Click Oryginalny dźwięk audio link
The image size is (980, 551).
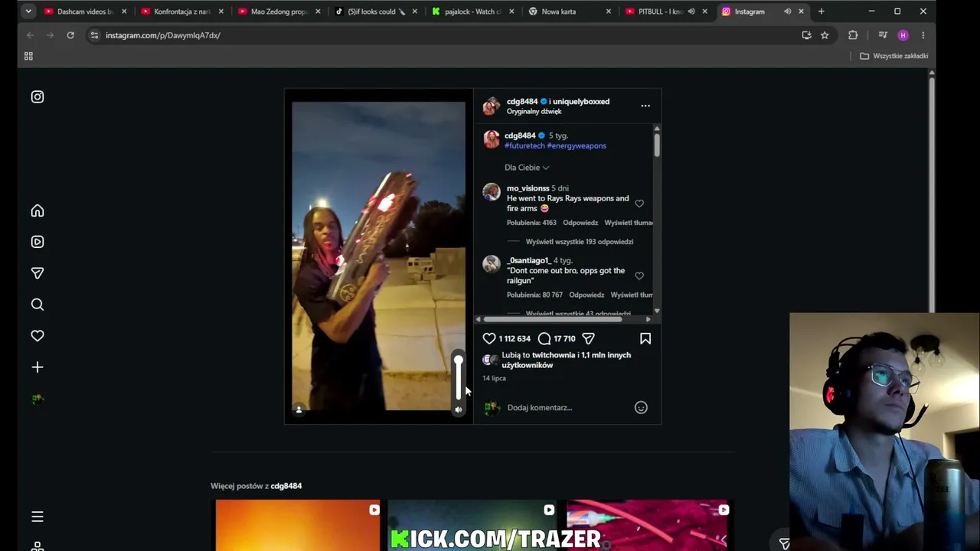pos(534,112)
